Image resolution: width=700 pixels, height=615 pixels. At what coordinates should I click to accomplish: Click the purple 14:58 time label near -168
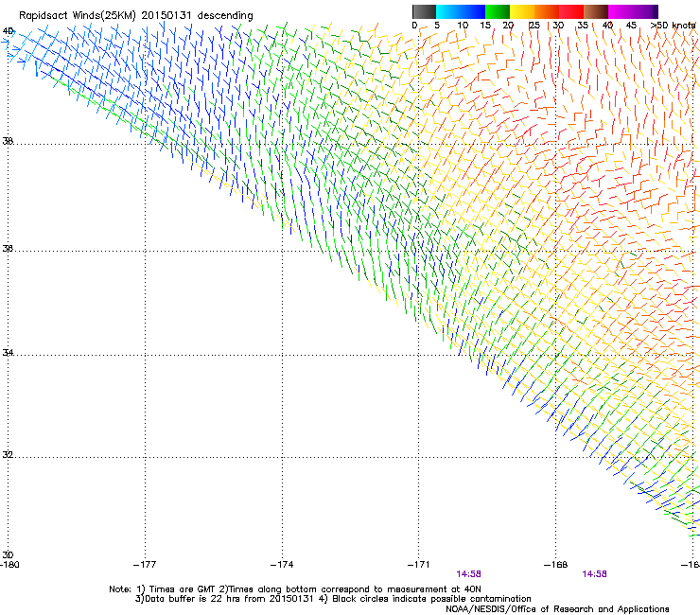(594, 574)
